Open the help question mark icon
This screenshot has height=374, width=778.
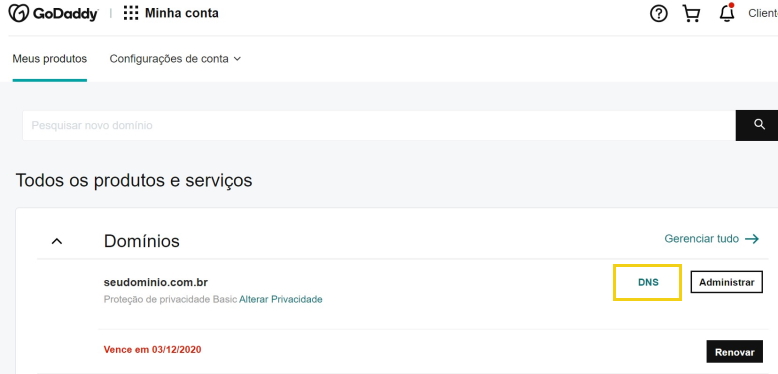pyautogui.click(x=658, y=13)
